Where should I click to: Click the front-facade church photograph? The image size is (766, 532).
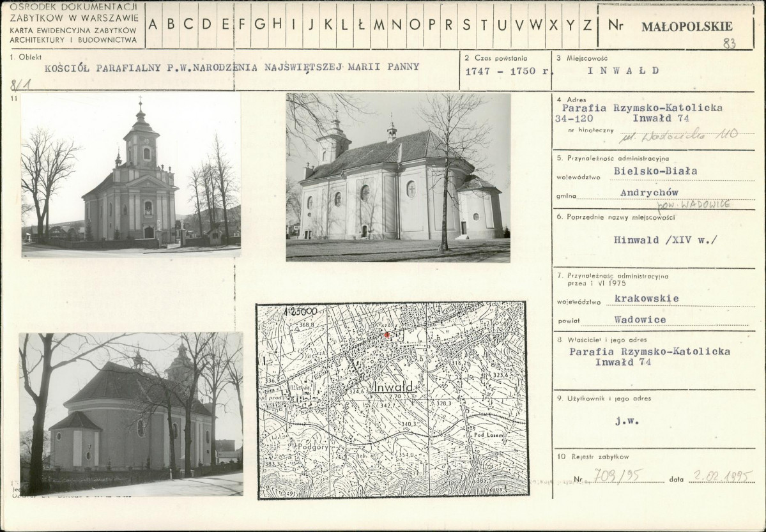tap(131, 175)
